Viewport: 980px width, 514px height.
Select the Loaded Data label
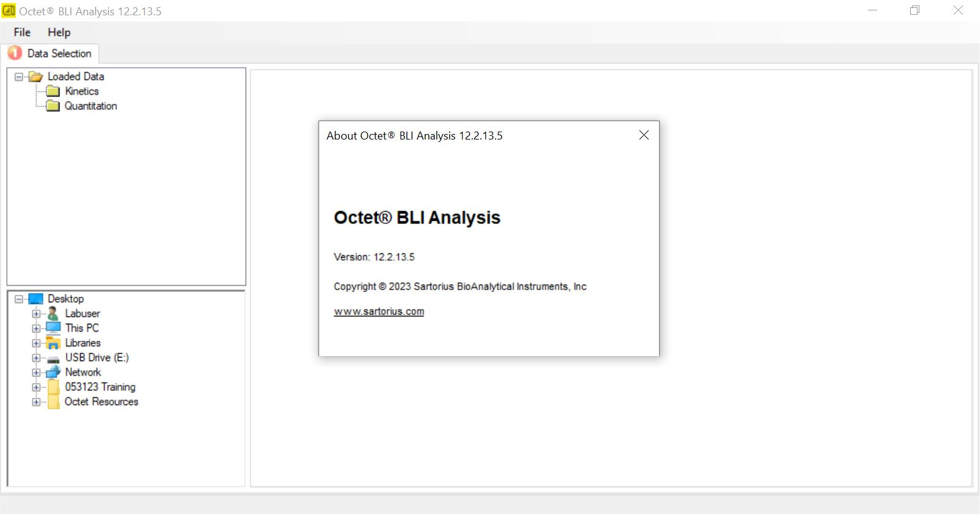pyautogui.click(x=76, y=76)
